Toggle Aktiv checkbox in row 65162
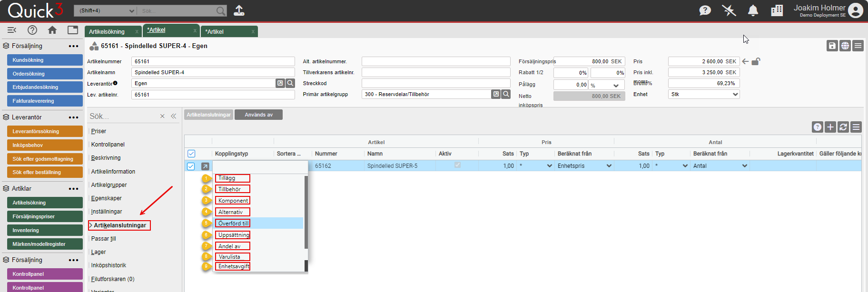The height and width of the screenshot is (292, 868). pyautogui.click(x=457, y=165)
